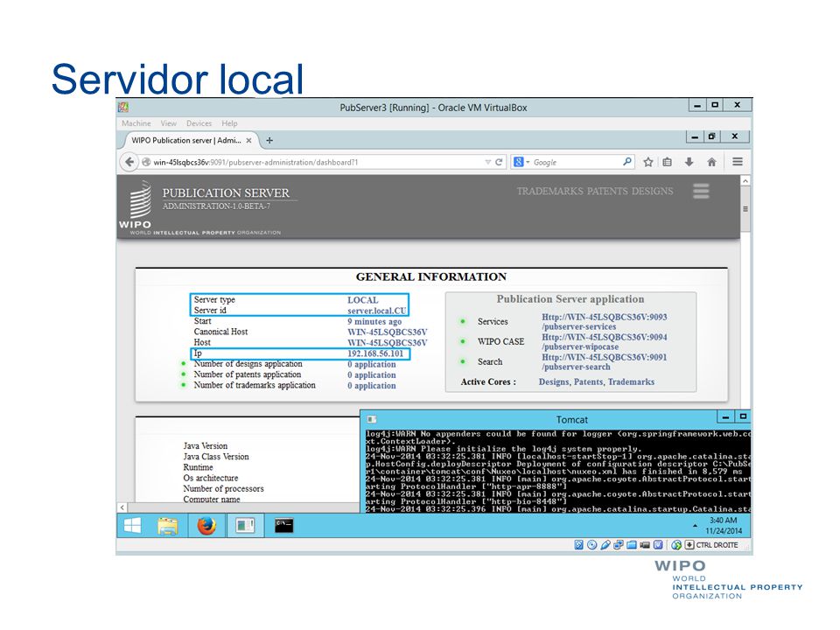Click the Server type value LOCAL
The height and width of the screenshot is (630, 840).
[x=362, y=300]
